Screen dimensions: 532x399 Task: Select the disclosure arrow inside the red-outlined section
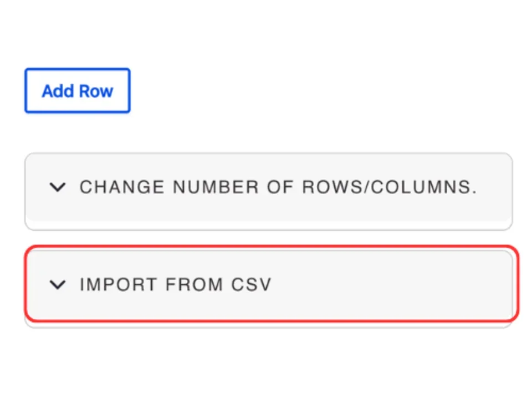58,285
